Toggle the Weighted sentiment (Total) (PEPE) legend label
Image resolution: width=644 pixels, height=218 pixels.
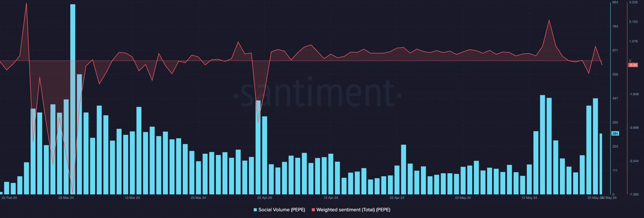[x=353, y=210]
